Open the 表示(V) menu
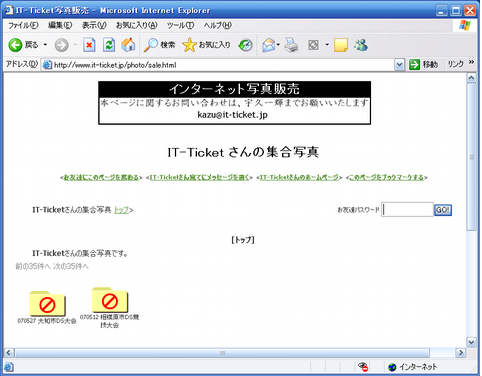Viewport: 482px width, 376px height. tap(94, 25)
